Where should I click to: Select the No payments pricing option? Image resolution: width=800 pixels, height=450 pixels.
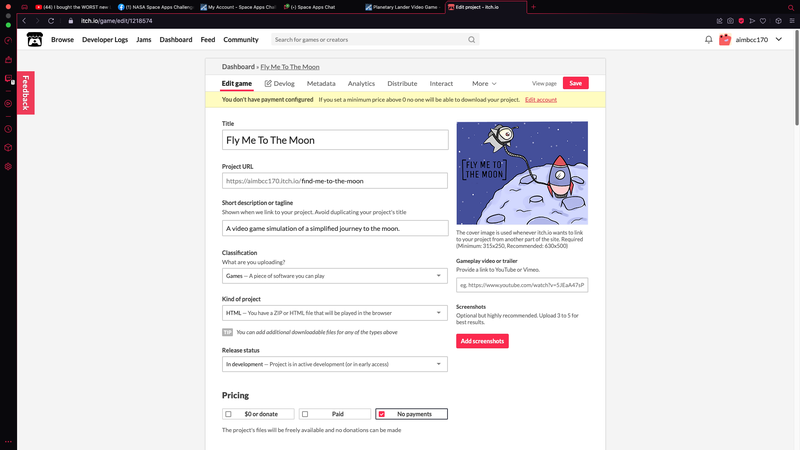411,414
